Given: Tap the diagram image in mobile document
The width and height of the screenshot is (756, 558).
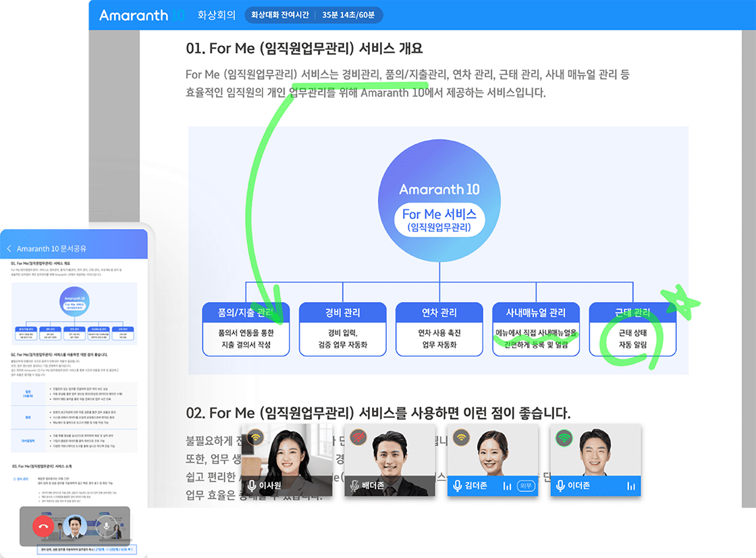Looking at the screenshot, I should click(74, 313).
